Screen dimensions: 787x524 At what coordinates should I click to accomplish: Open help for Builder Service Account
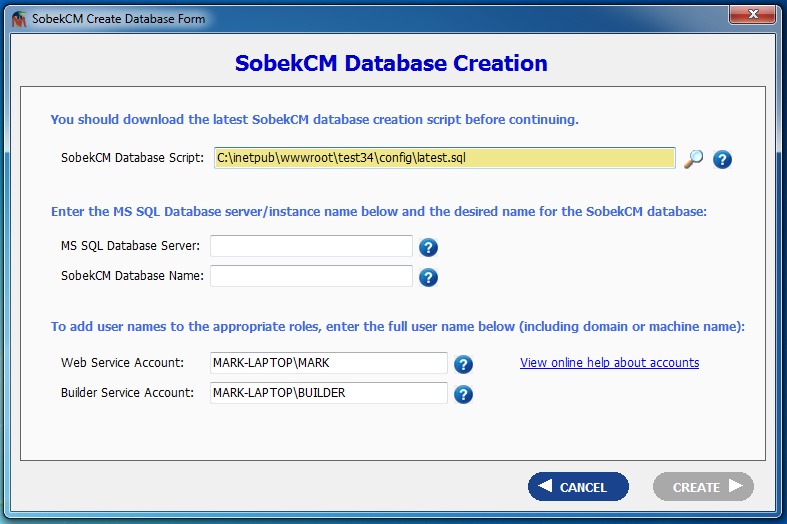pos(463,395)
